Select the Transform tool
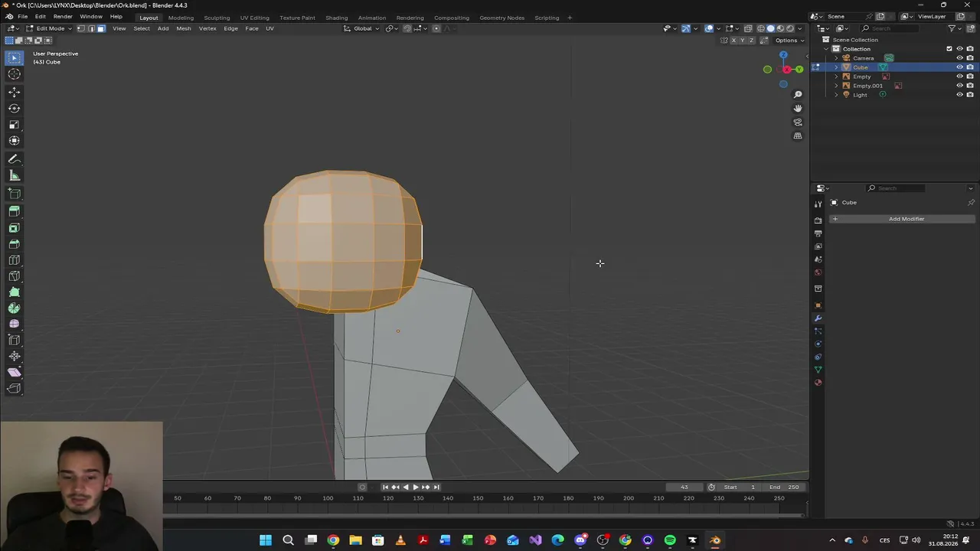 point(15,140)
